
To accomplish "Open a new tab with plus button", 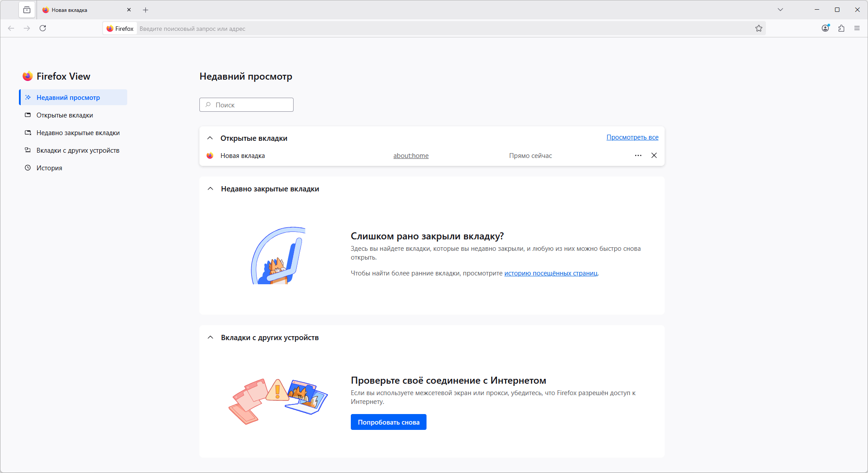I will pyautogui.click(x=146, y=10).
